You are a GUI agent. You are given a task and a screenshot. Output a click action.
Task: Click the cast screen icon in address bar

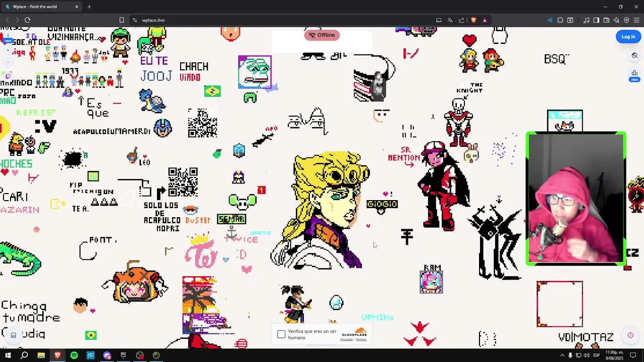[439, 20]
